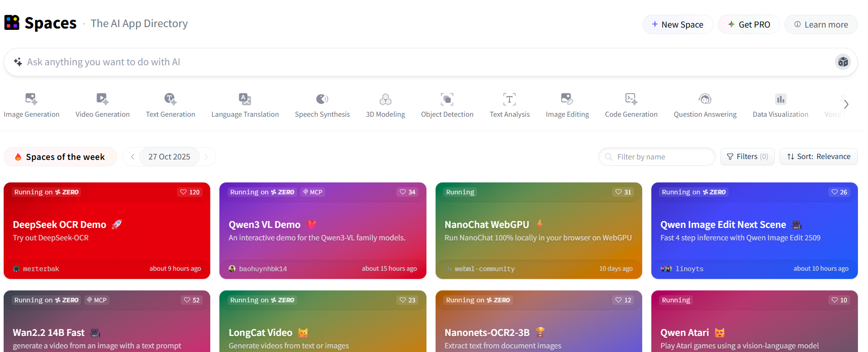Click the random dice icon in search bar
Viewport: 868px width, 352px height.
pyautogui.click(x=843, y=62)
